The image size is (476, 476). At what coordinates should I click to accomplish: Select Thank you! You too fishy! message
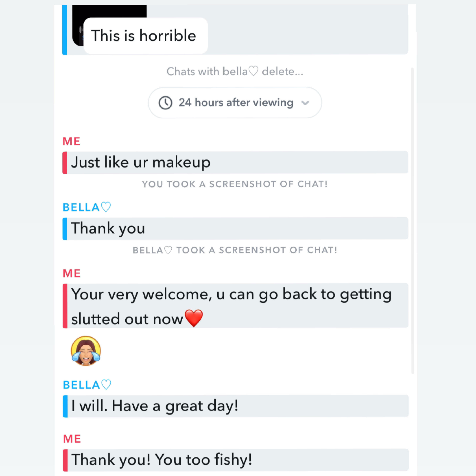click(x=235, y=460)
